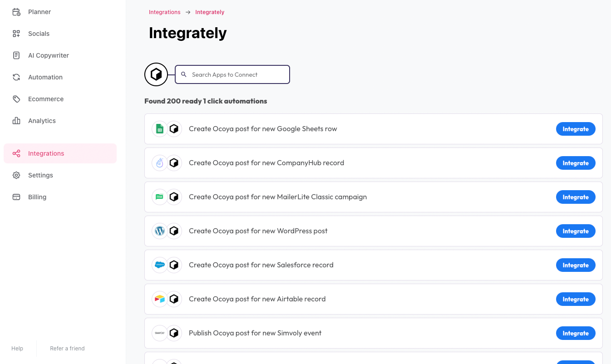Integrate the WordPress post automation
The height and width of the screenshot is (364, 611).
tap(576, 231)
